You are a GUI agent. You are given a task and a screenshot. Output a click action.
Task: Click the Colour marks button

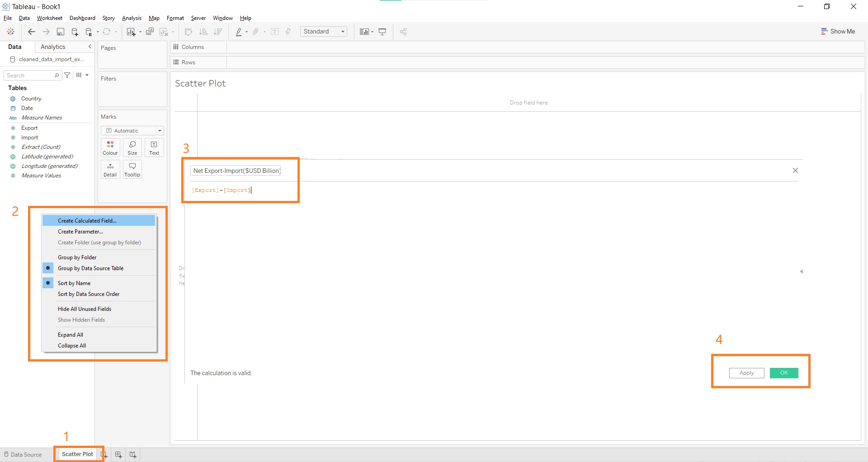110,148
